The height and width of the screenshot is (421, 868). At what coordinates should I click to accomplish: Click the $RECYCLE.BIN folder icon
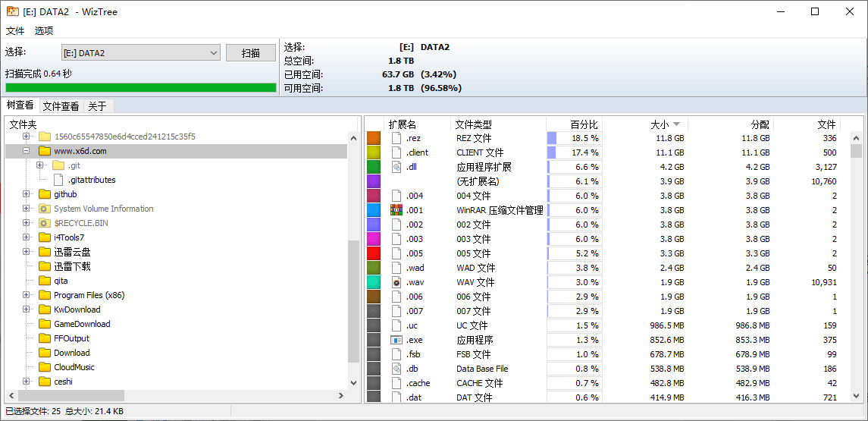45,223
